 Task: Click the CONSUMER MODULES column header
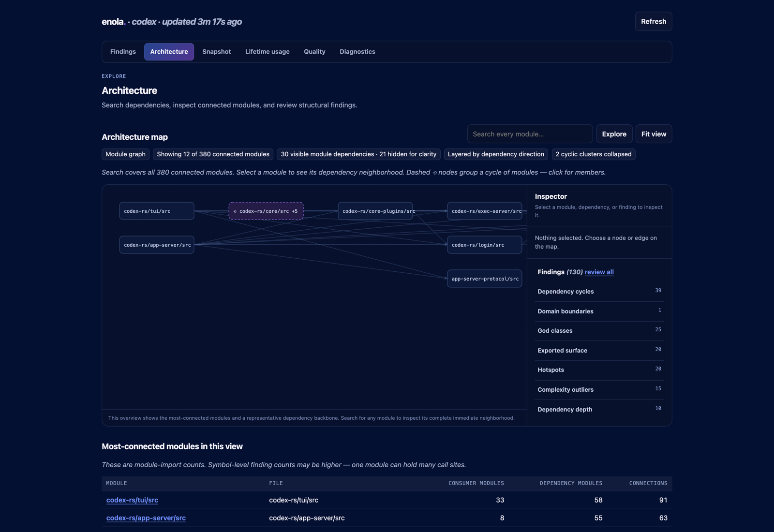point(476,483)
